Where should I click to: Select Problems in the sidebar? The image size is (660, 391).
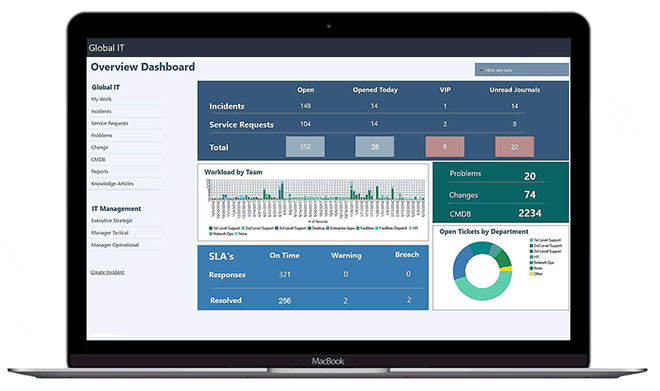tap(101, 136)
